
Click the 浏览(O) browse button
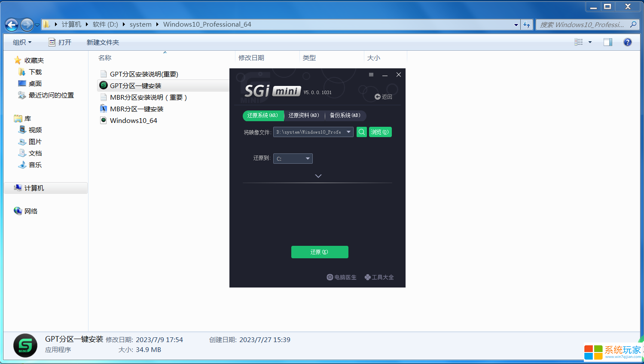pyautogui.click(x=380, y=132)
